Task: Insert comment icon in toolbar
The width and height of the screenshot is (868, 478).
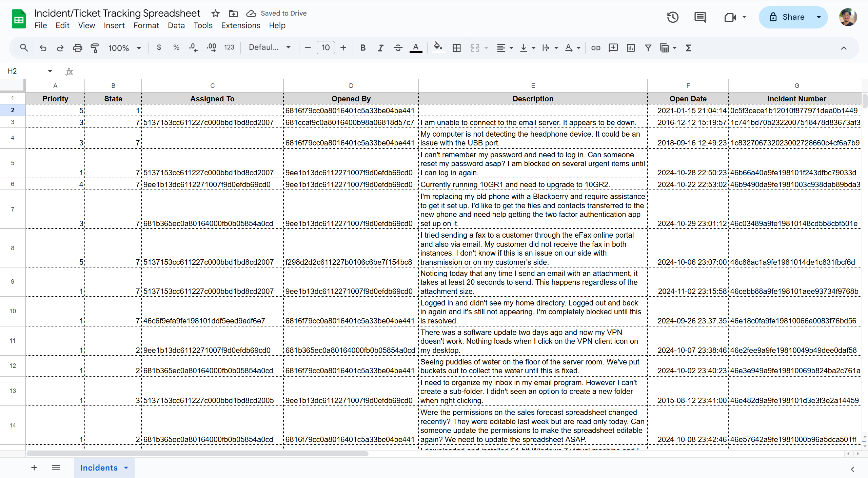Action: pyautogui.click(x=613, y=48)
